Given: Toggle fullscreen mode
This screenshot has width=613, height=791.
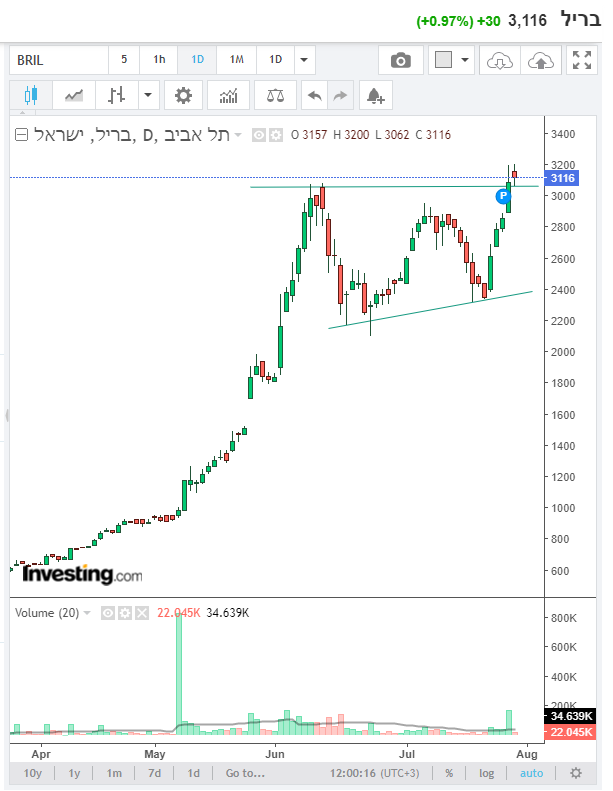Looking at the screenshot, I should (582, 61).
